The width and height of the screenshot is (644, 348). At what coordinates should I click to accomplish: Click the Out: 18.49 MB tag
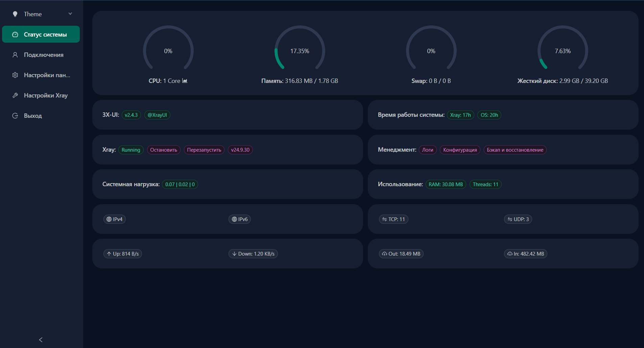point(401,254)
